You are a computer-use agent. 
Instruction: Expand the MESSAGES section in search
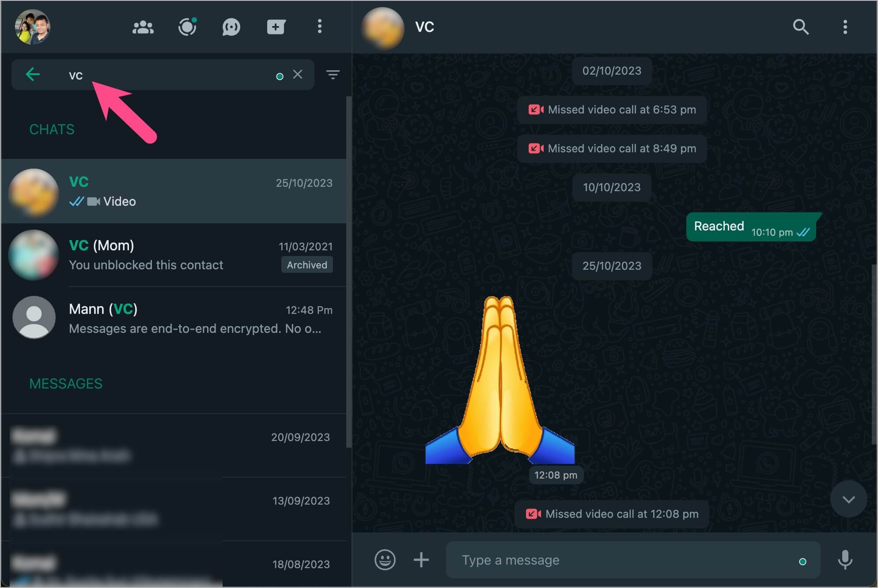[66, 384]
